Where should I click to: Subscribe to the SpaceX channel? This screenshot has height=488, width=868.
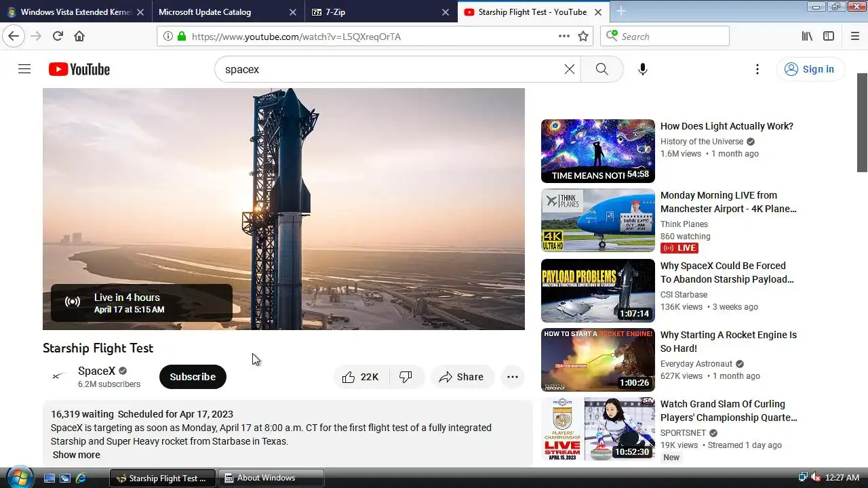193,377
